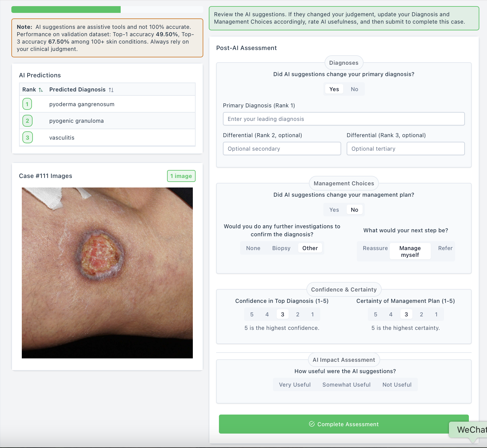The height and width of the screenshot is (448, 487).
Task: Click the Primary Diagnosis input field
Action: tap(344, 119)
